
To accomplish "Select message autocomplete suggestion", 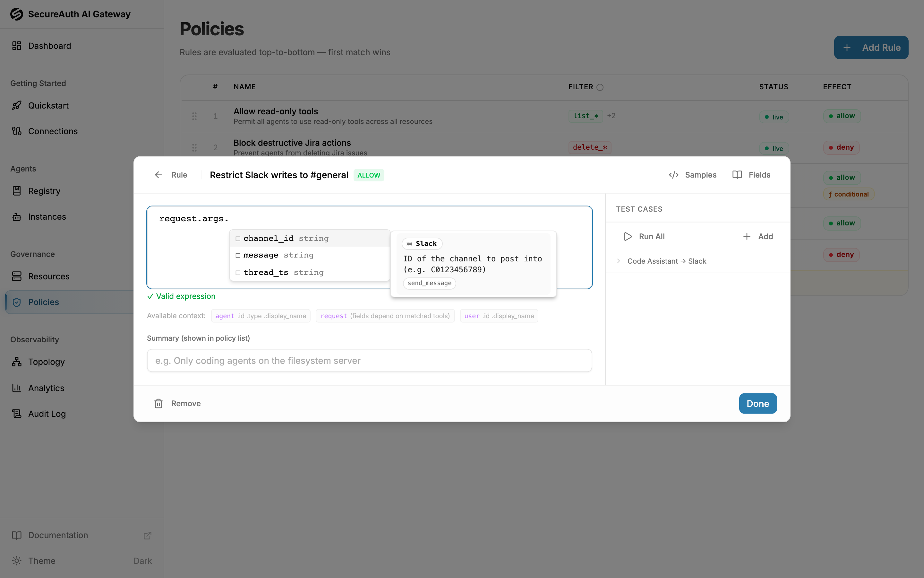I will [310, 255].
